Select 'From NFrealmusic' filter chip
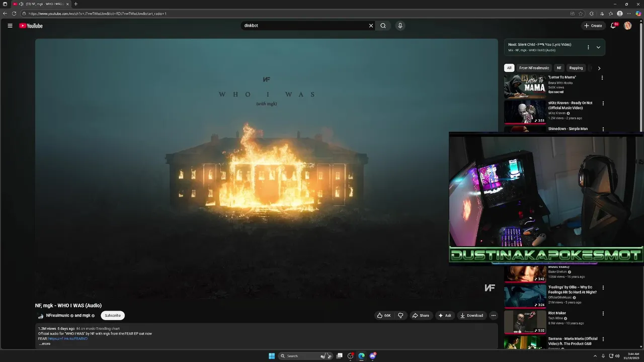The height and width of the screenshot is (362, 644). [534, 68]
